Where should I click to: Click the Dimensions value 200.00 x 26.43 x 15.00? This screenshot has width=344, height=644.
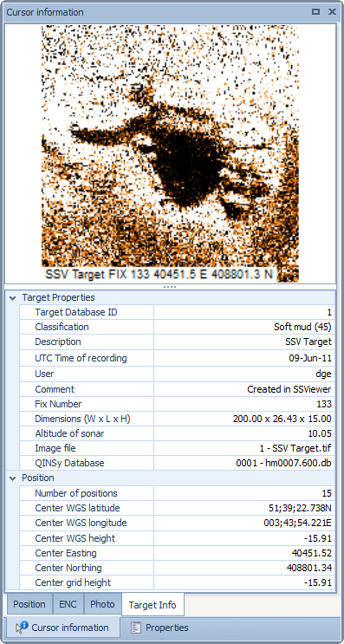pos(282,419)
